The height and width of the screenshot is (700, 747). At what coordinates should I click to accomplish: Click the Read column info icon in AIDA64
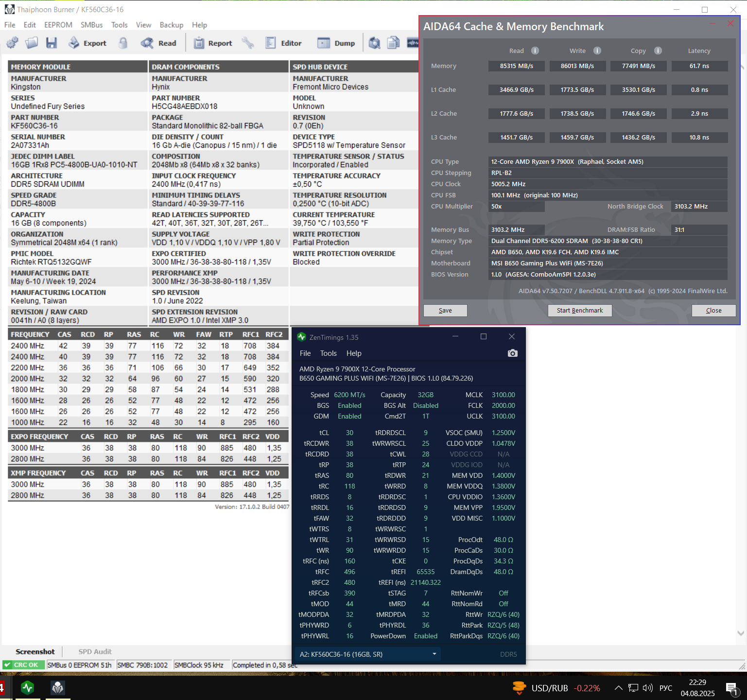coord(535,51)
